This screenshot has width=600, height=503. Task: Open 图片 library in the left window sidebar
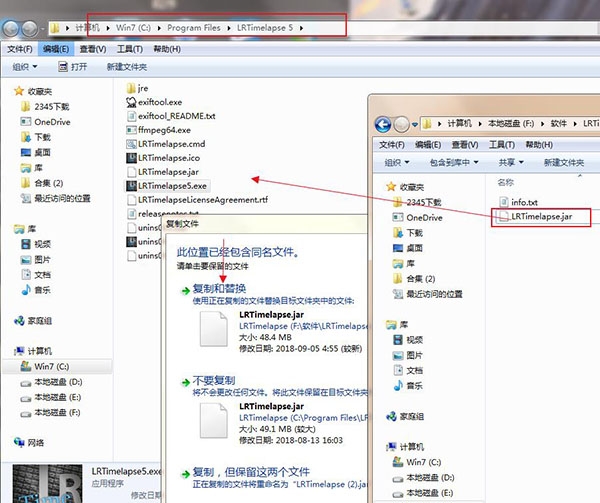pos(35,259)
